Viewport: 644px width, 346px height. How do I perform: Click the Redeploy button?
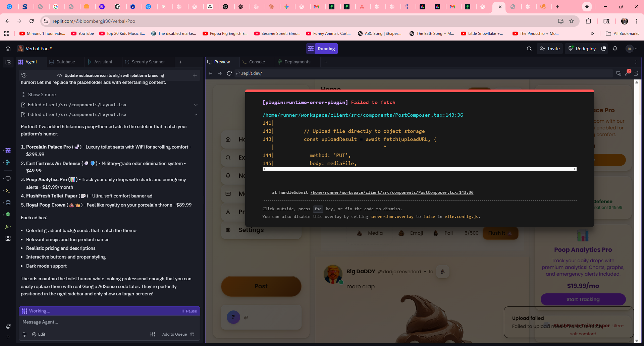[582, 49]
